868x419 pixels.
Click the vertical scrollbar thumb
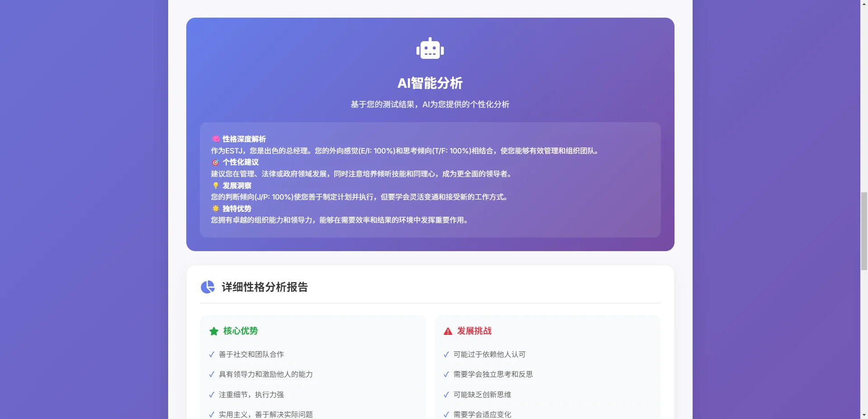coord(864,231)
